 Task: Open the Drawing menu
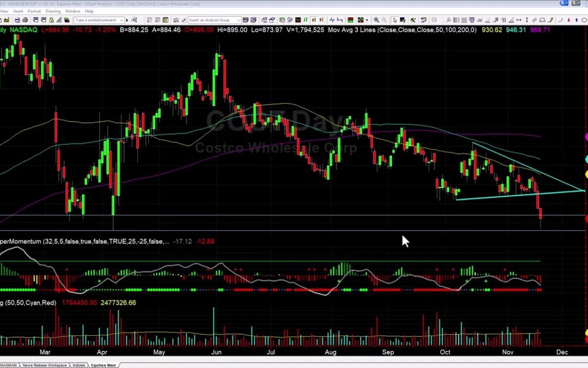tap(52, 10)
